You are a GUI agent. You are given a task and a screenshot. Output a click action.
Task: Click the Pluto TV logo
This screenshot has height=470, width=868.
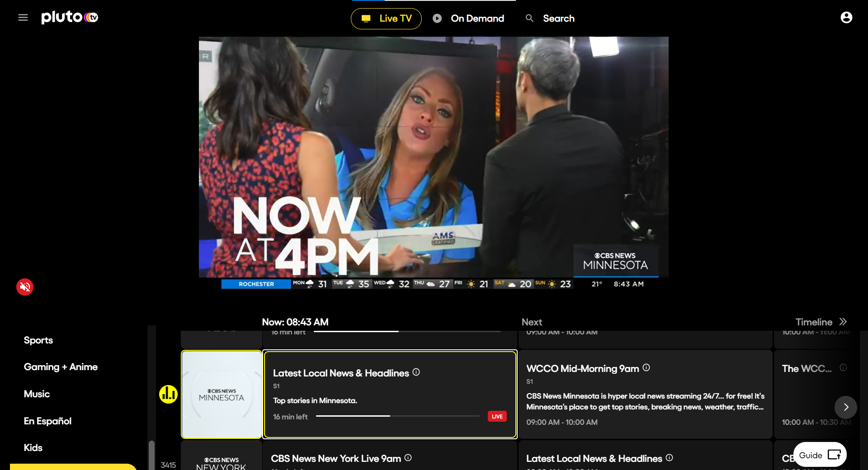(x=70, y=18)
